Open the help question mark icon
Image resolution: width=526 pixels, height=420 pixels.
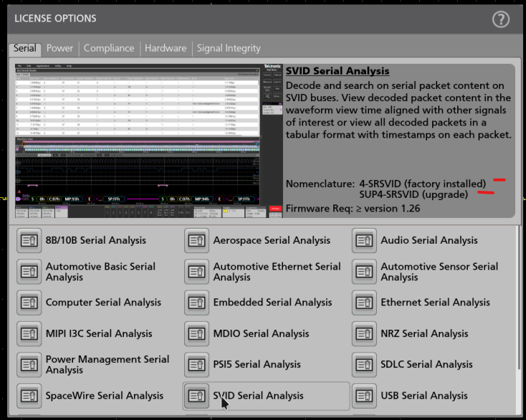point(501,19)
